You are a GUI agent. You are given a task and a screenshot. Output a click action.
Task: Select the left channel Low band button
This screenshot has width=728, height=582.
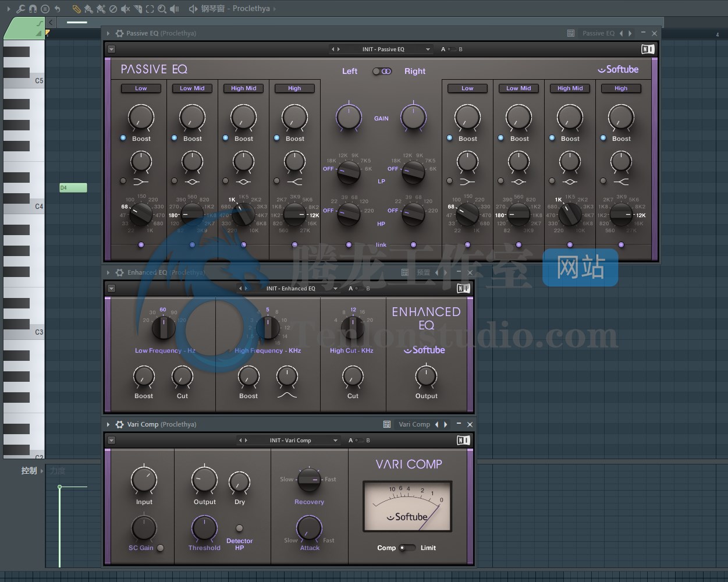pos(141,88)
